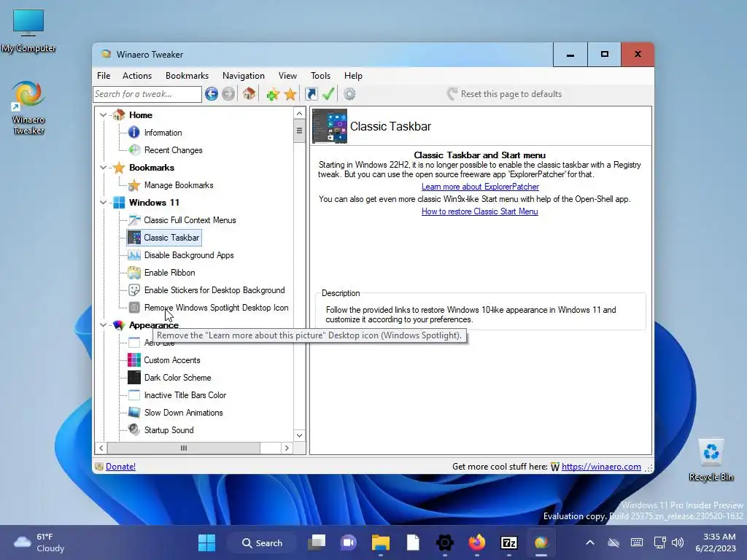The width and height of the screenshot is (747, 560).
Task: Select Custom Accents tree item
Action: pyautogui.click(x=172, y=360)
